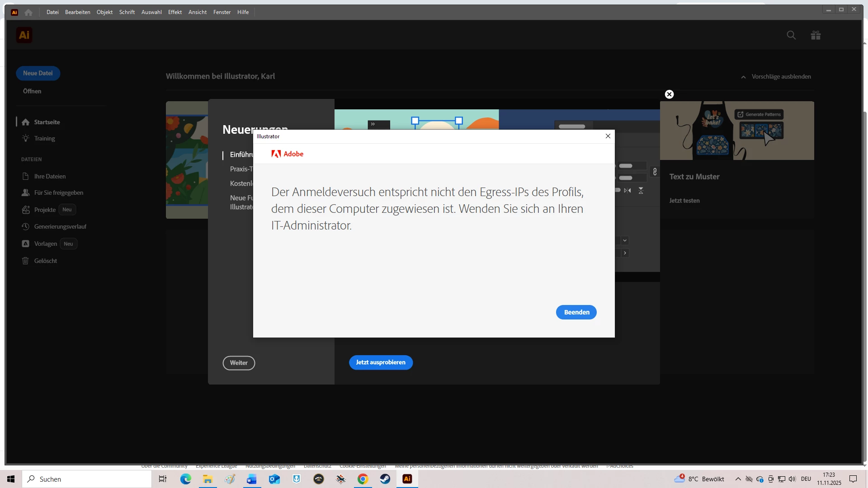Open Training in the sidebar
This screenshot has width=868, height=488.
click(44, 138)
